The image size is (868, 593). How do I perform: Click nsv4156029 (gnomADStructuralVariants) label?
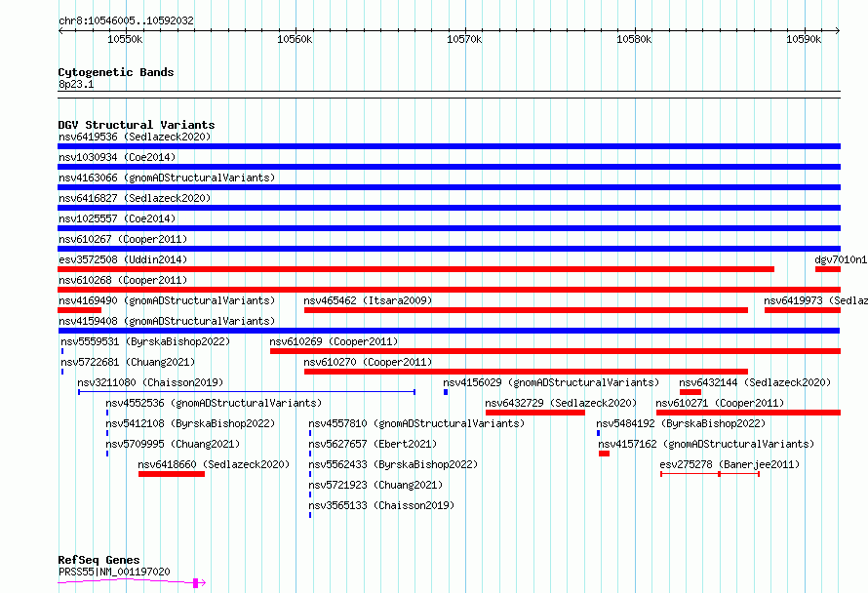(551, 382)
